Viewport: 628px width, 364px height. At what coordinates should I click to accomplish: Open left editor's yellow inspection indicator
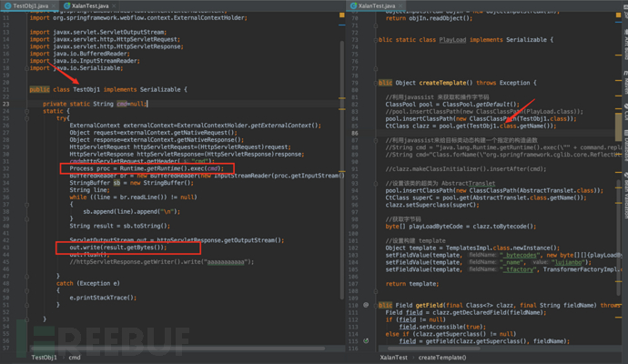coord(341,15)
